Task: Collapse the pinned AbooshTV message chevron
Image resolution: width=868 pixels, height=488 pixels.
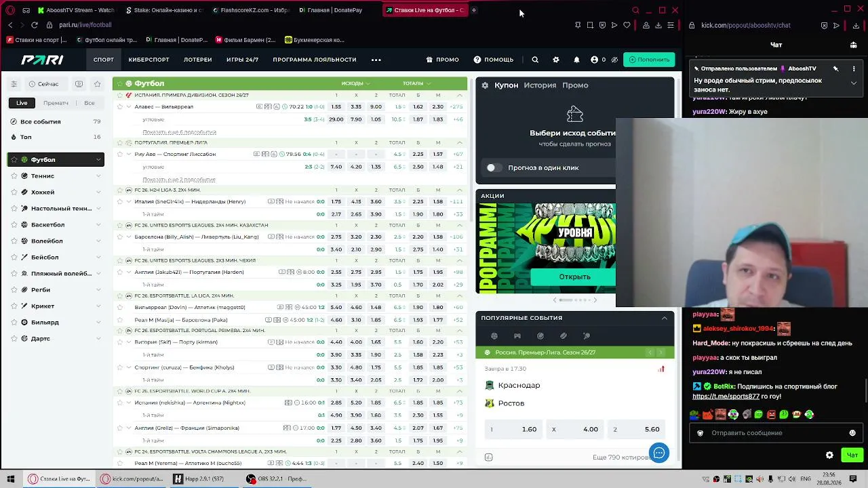Action: pos(854,83)
